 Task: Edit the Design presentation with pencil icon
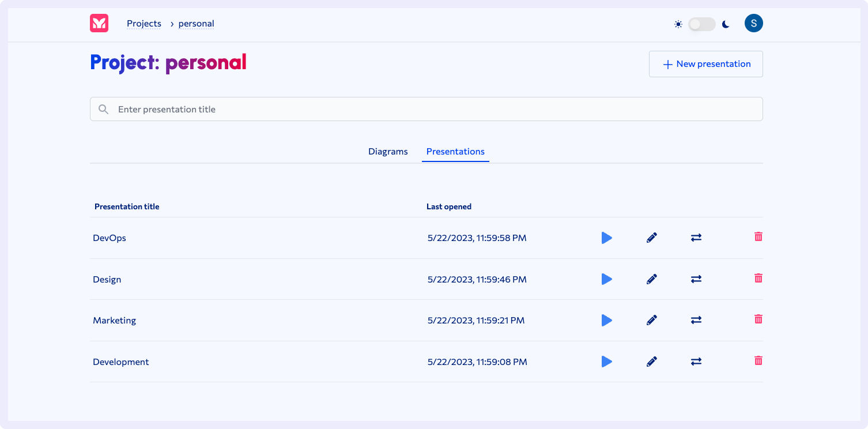[x=652, y=279]
